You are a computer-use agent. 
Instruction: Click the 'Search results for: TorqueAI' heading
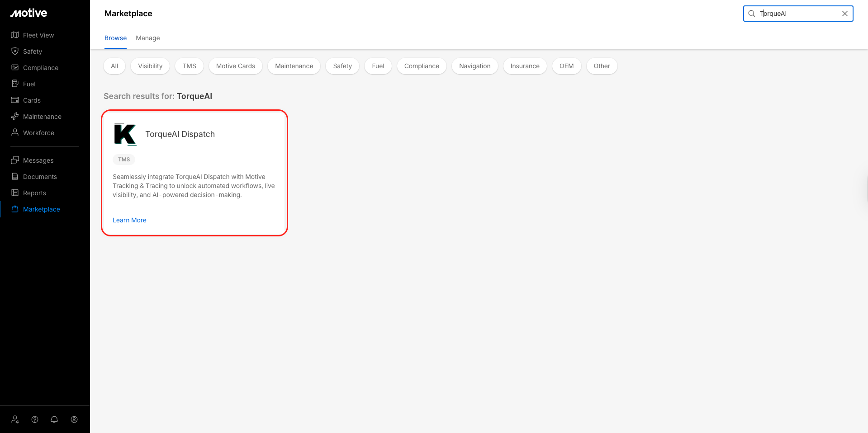point(158,96)
